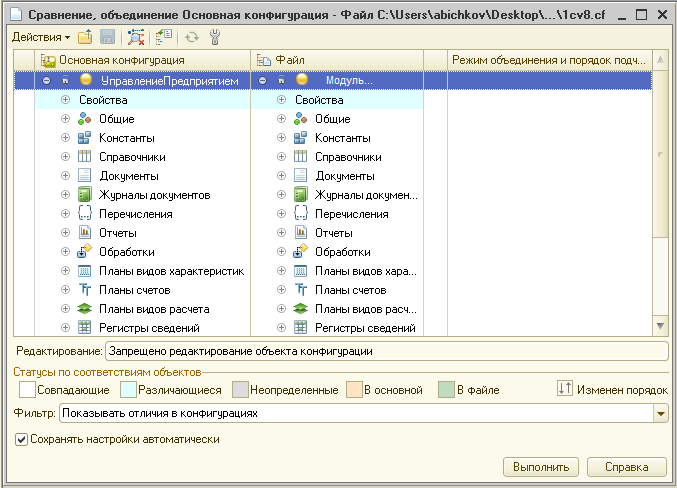The image size is (677, 488).
Task: Click the scrollbar up arrow
Action: tap(660, 60)
